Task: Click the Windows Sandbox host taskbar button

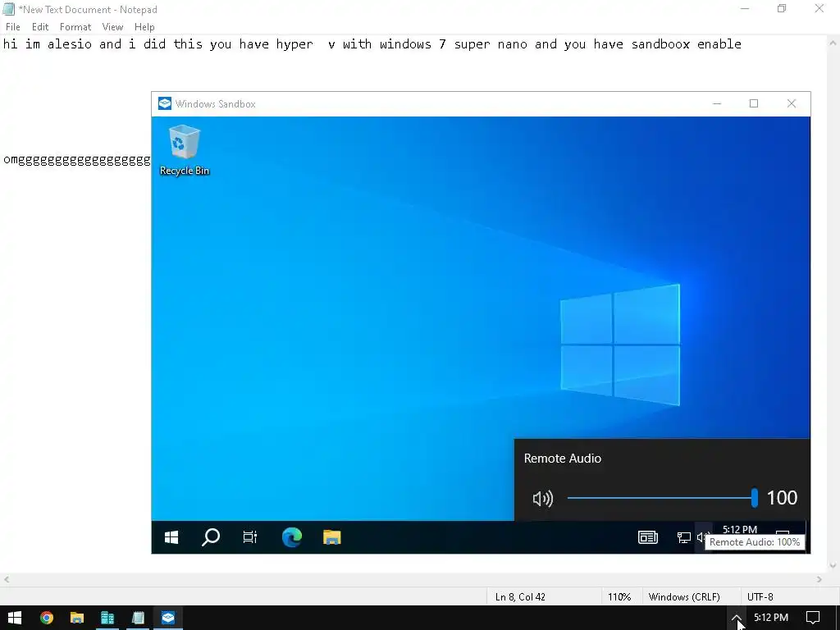Action: coord(168,618)
